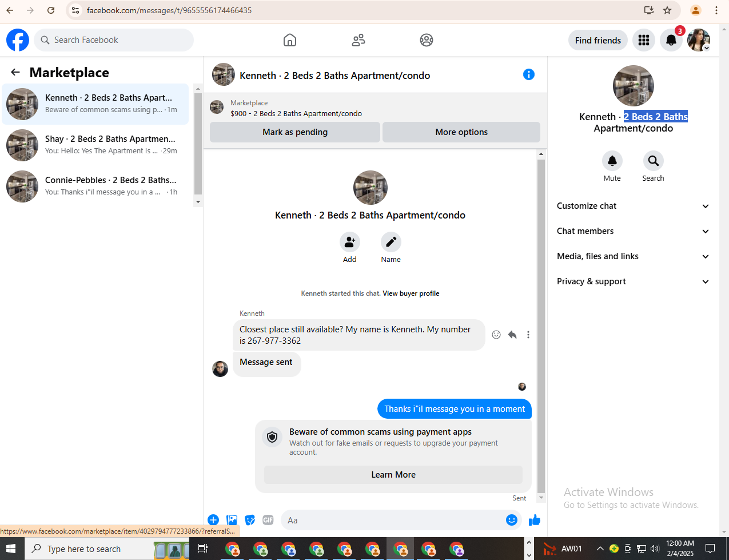The height and width of the screenshot is (560, 729).
Task: Open the account profile picture menu
Action: [699, 40]
